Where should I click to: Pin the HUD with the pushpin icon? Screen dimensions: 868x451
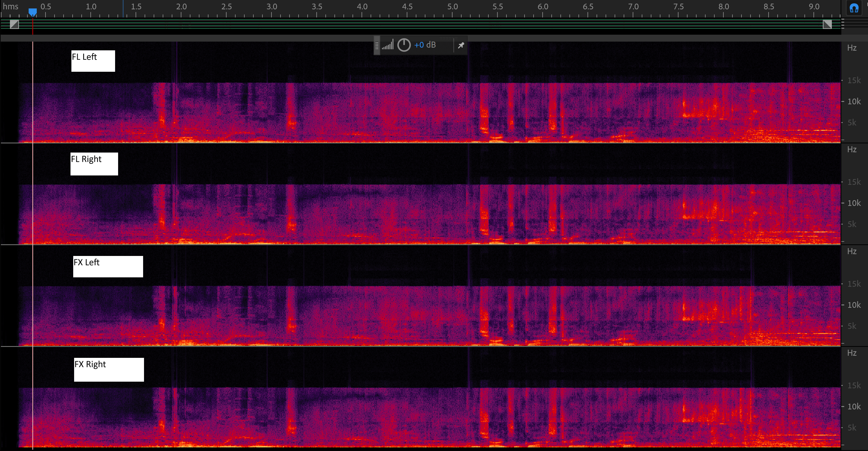click(461, 45)
